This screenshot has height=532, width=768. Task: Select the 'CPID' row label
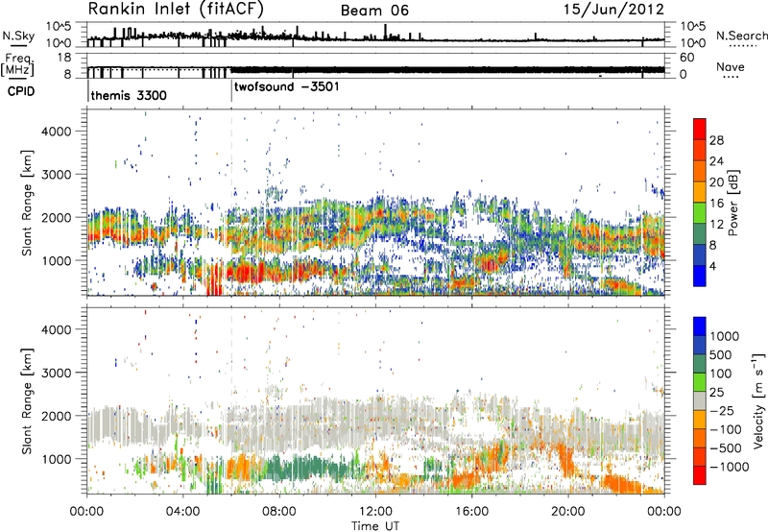coord(21,91)
